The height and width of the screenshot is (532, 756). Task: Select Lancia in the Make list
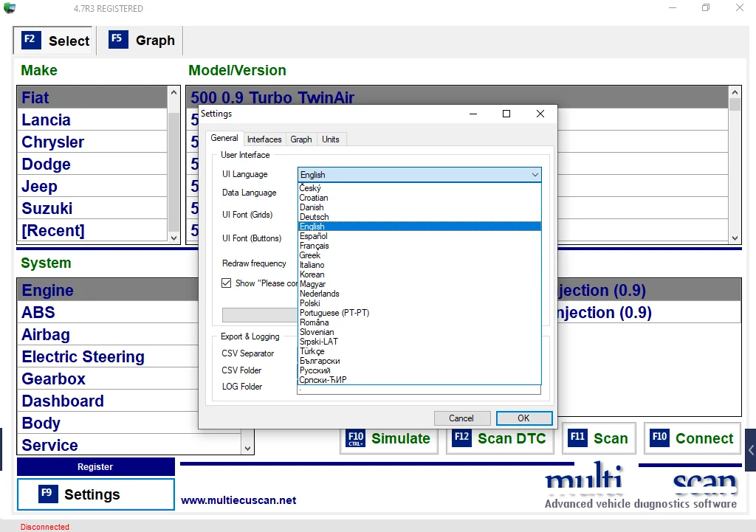coord(92,120)
